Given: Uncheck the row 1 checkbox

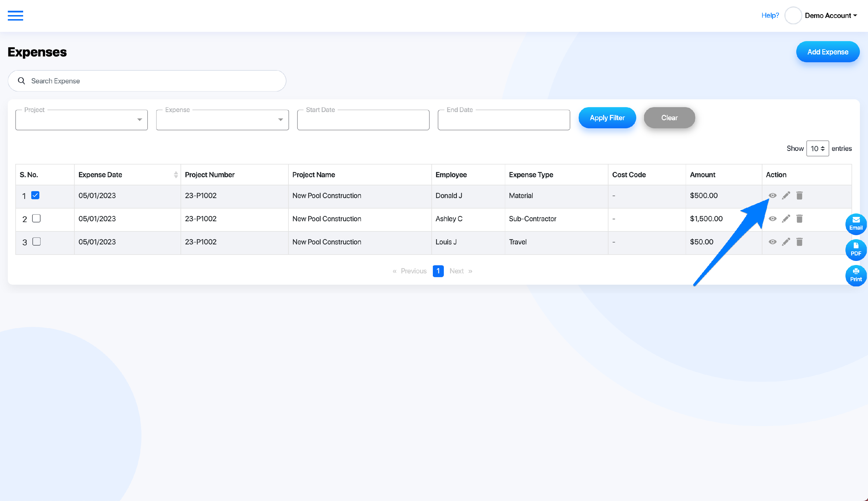Looking at the screenshot, I should point(35,195).
